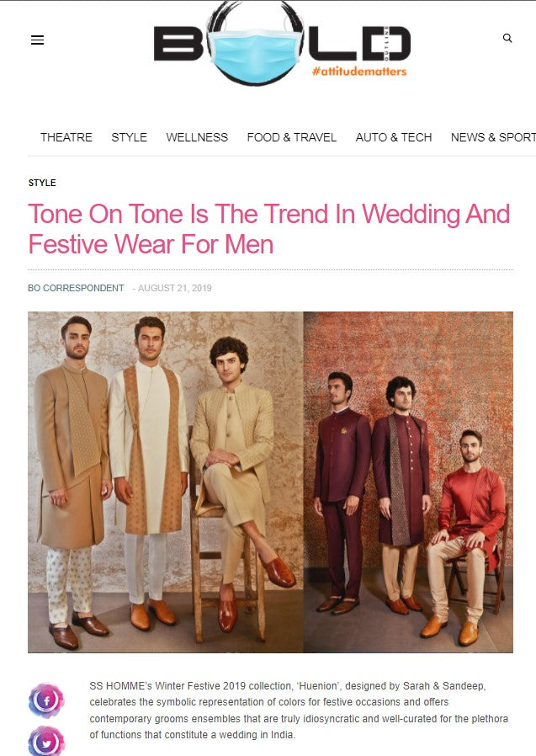Open the maroon outfits photo on right
This screenshot has width=536, height=756.
coord(408,482)
